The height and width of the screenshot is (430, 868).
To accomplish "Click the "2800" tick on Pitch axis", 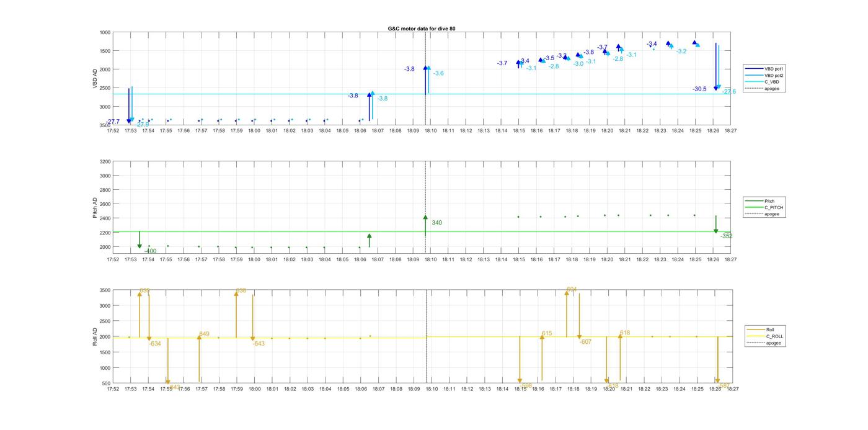I will tap(105, 190).
